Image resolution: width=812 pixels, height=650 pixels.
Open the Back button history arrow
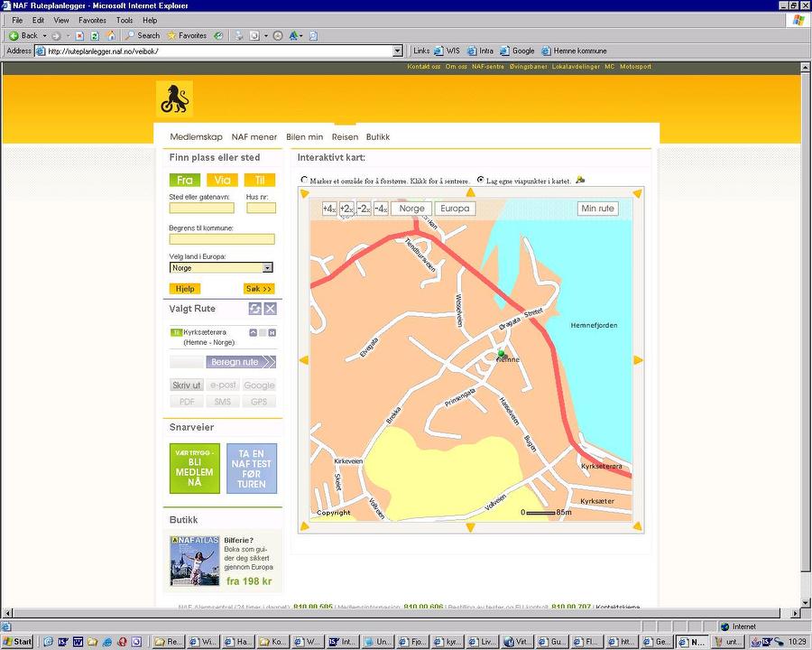[43, 36]
